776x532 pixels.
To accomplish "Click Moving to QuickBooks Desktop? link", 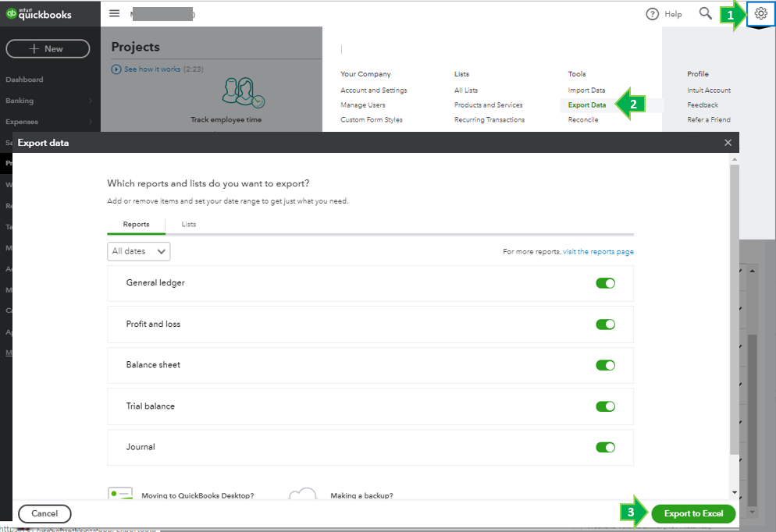I will coord(198,495).
